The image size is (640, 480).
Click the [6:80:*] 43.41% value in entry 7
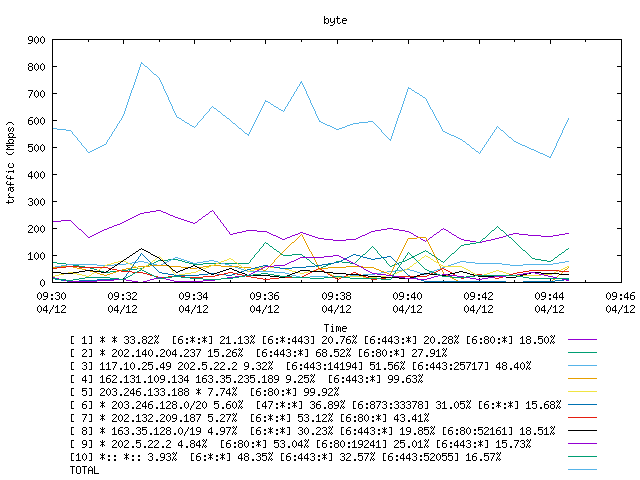(384, 418)
